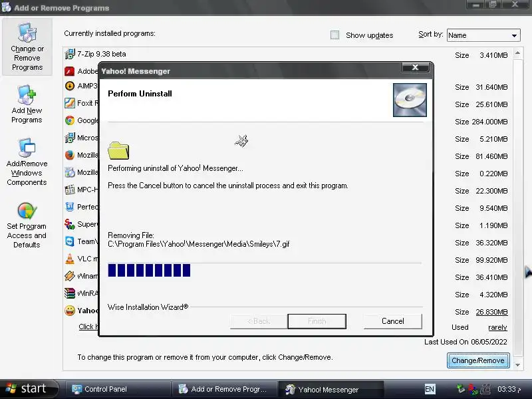The height and width of the screenshot is (399, 532).
Task: Click the yellow folder icon in uninstall dialog
Action: (118, 151)
